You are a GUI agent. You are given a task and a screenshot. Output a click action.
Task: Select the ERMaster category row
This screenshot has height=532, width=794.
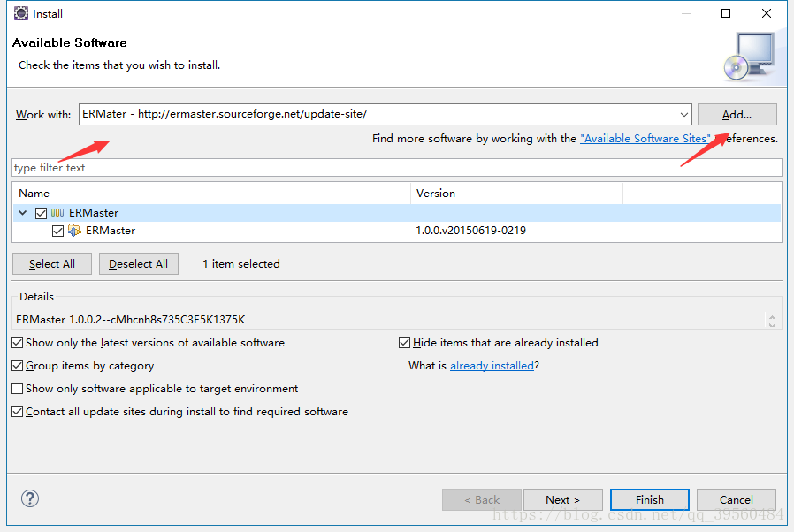click(x=396, y=213)
